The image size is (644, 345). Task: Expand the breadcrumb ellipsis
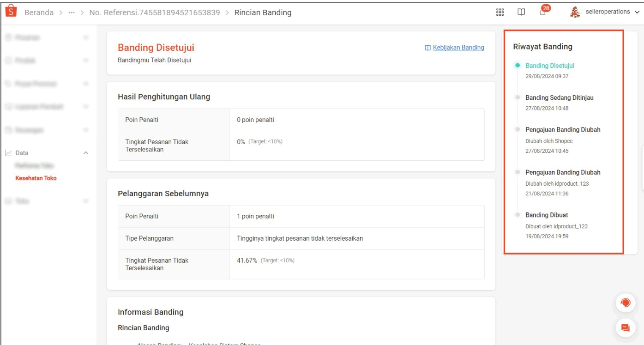[72, 13]
